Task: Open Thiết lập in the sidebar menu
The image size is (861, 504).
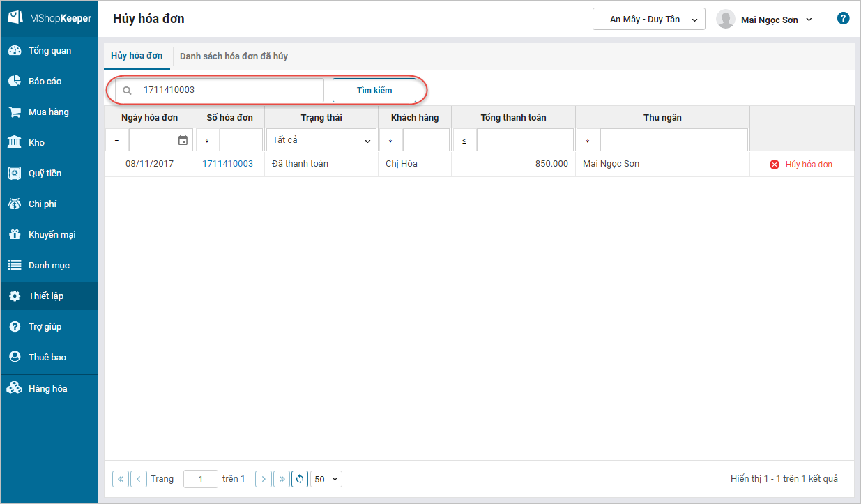Action: pyautogui.click(x=46, y=296)
